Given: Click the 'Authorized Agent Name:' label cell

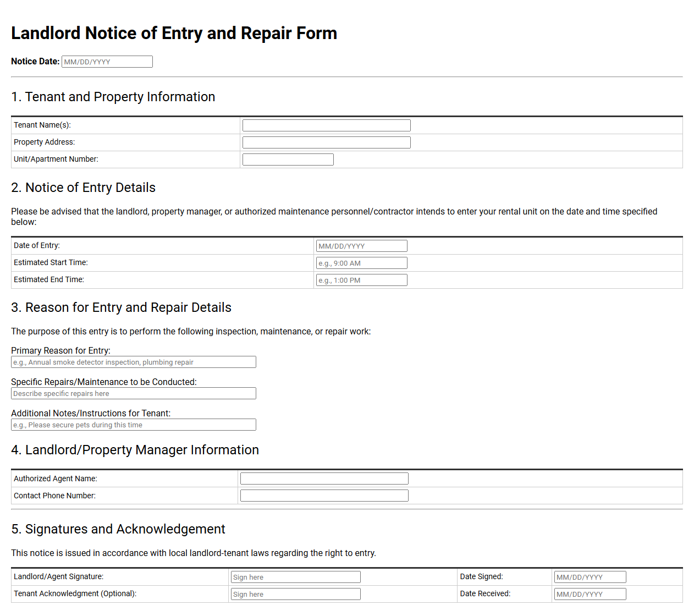Looking at the screenshot, I should click(124, 479).
